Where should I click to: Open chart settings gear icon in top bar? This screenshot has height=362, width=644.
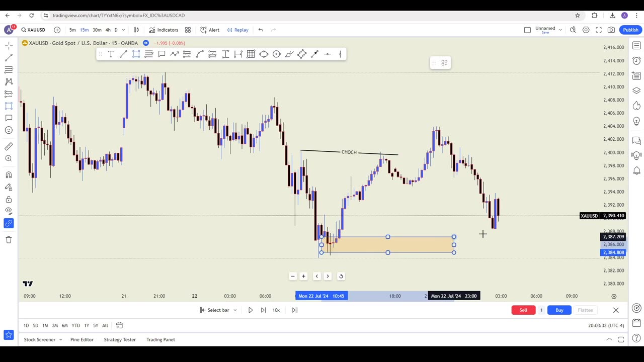[586, 30]
